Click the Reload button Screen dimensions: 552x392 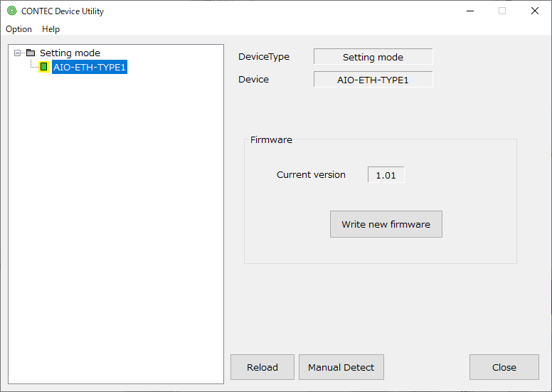pos(262,367)
